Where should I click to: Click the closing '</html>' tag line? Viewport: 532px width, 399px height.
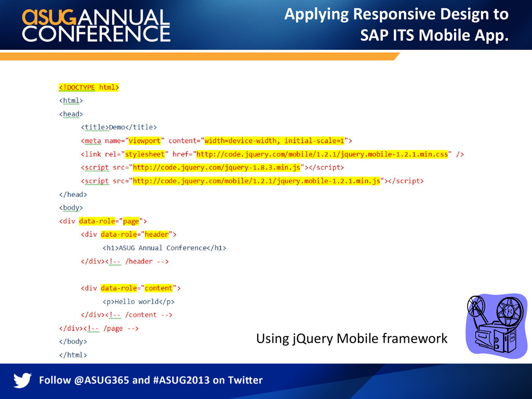73,355
